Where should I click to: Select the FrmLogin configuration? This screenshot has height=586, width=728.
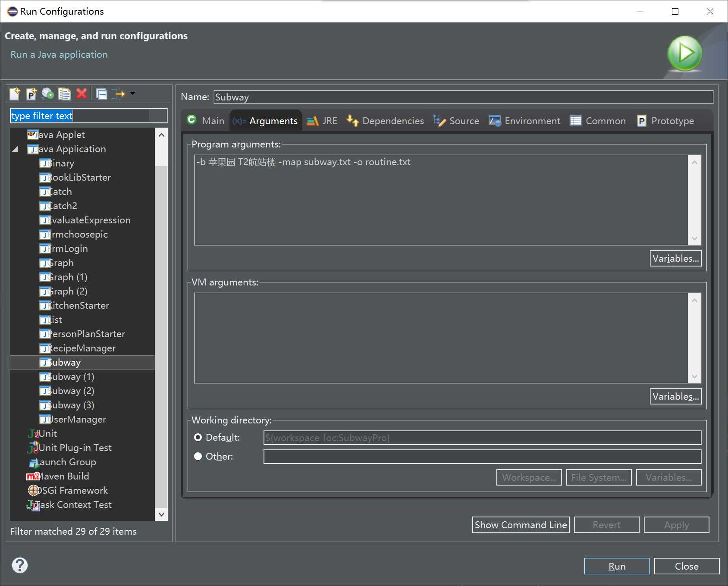(64, 249)
